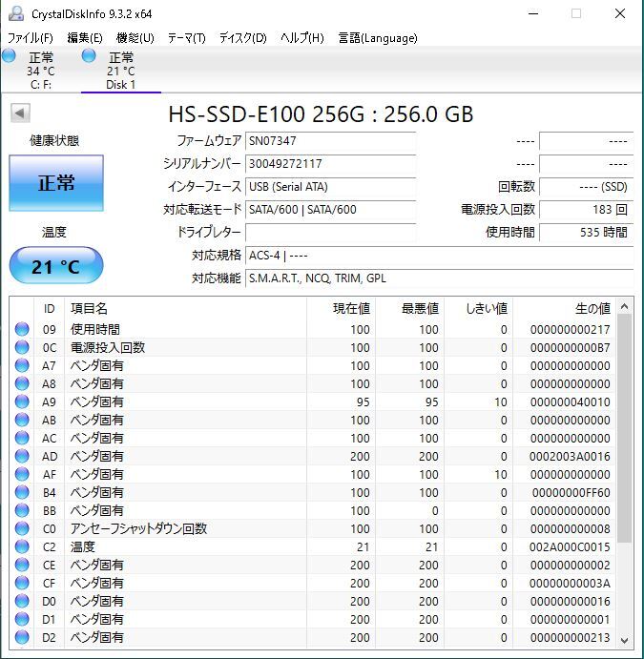The width and height of the screenshot is (644, 659).
Task: Click the status icon of row D1
Action: [x=22, y=619]
